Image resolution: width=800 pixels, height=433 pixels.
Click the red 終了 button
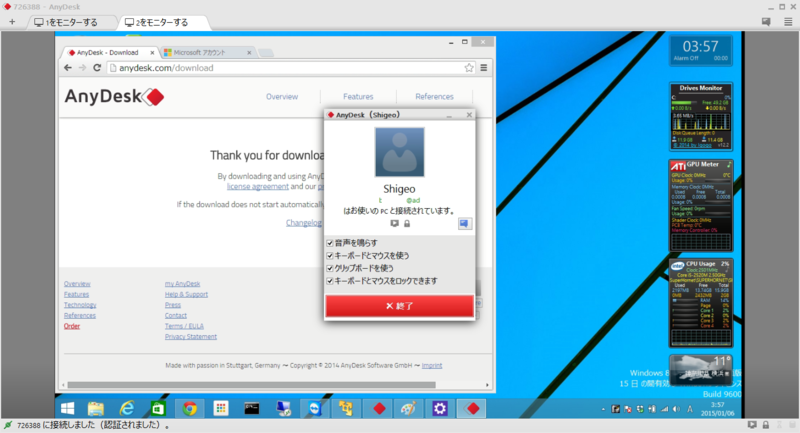click(399, 306)
